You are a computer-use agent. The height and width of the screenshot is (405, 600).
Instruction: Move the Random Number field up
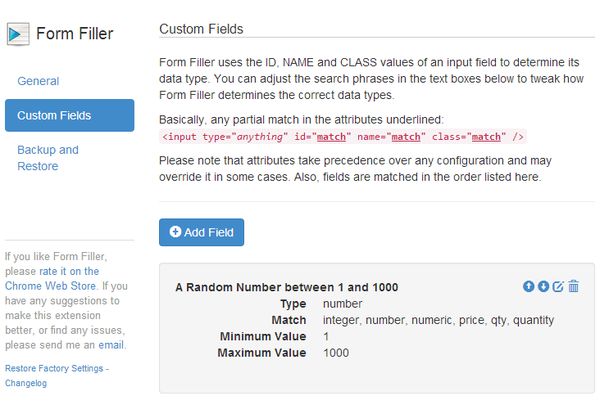point(529,287)
